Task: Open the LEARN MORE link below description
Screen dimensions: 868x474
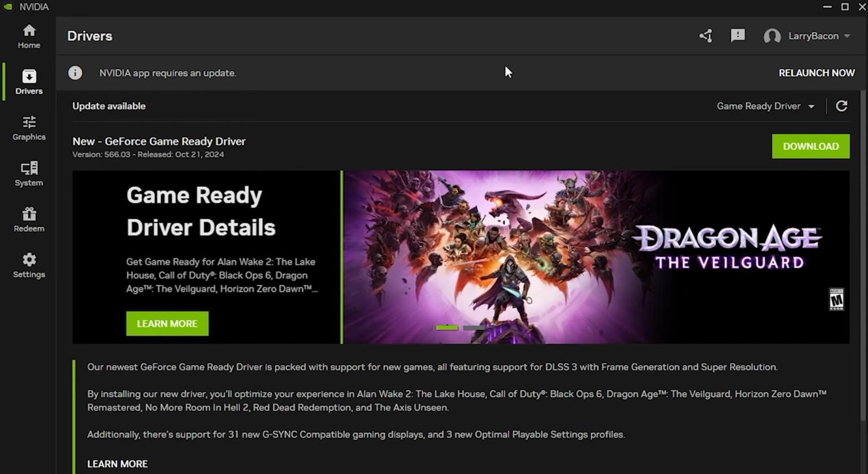Action: 118,464
